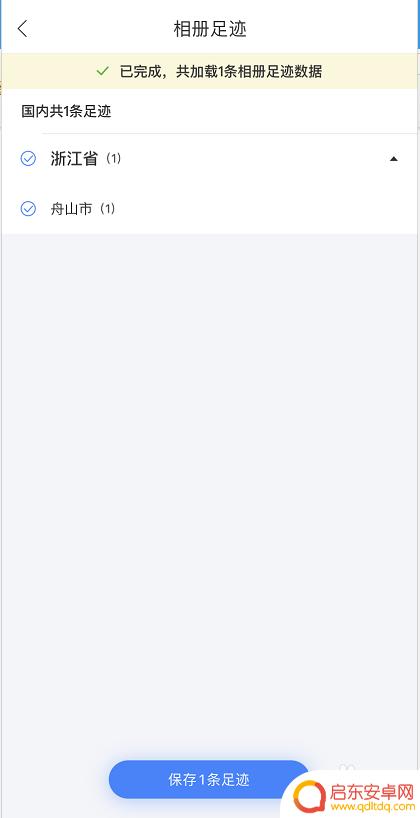Click the count (1) next to 舟山市

click(x=107, y=209)
